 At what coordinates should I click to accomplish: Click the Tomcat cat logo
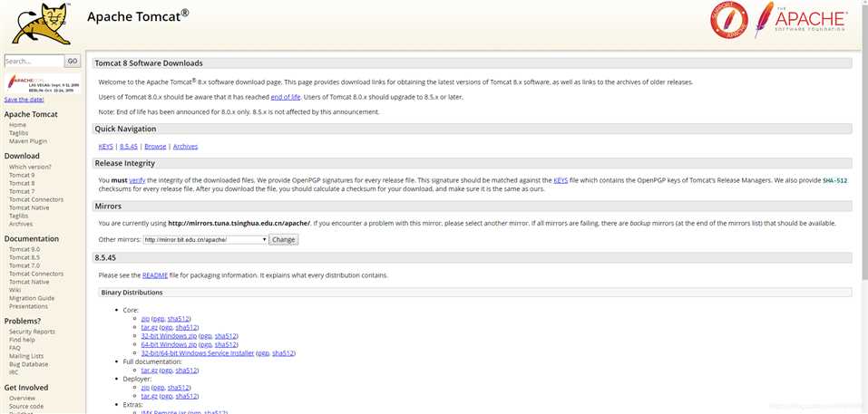pos(42,24)
